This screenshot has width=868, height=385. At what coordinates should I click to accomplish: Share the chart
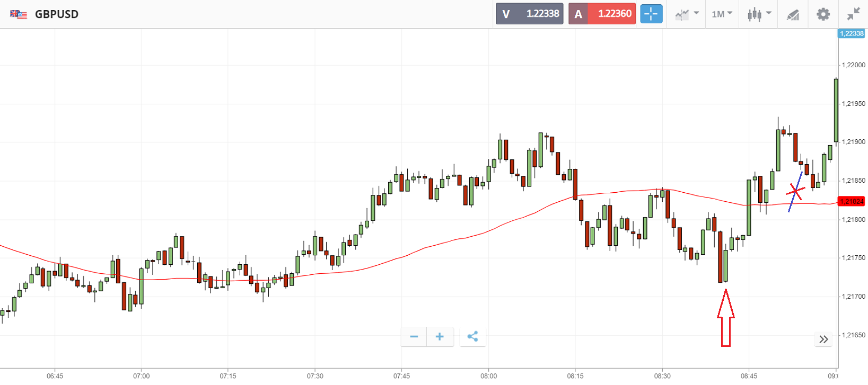click(x=472, y=337)
